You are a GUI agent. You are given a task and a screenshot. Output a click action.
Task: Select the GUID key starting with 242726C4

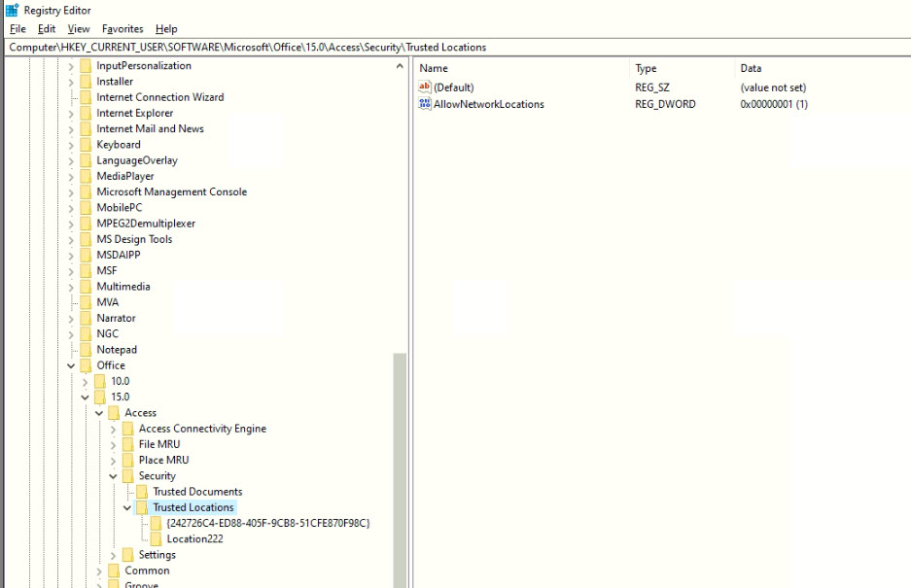click(x=267, y=523)
